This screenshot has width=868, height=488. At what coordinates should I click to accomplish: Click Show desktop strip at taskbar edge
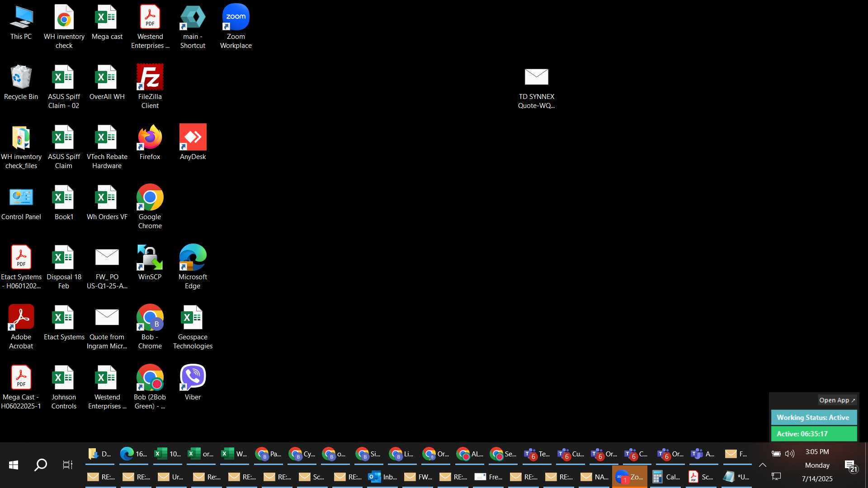[x=866, y=465]
